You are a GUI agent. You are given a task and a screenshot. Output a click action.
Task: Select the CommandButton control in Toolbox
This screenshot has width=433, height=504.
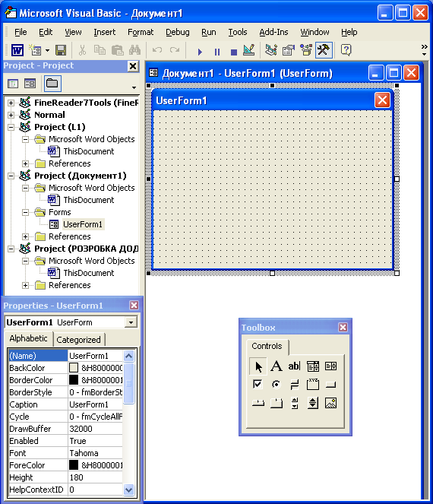[330, 385]
